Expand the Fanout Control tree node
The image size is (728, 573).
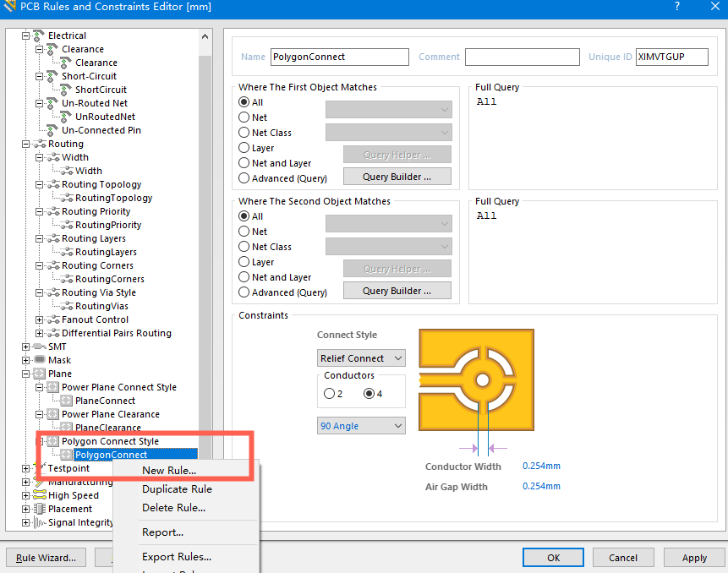point(39,319)
